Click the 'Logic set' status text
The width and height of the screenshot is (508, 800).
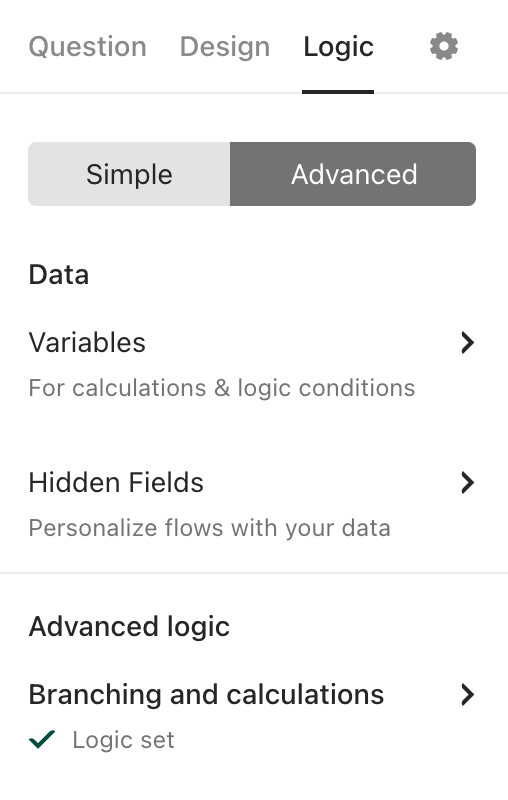[x=123, y=740]
